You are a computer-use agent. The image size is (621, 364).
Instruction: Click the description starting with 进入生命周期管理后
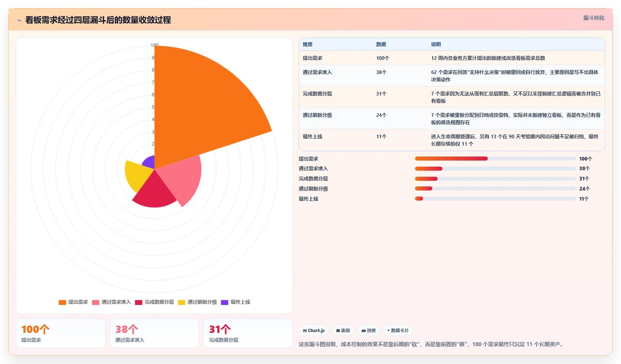tap(515, 140)
